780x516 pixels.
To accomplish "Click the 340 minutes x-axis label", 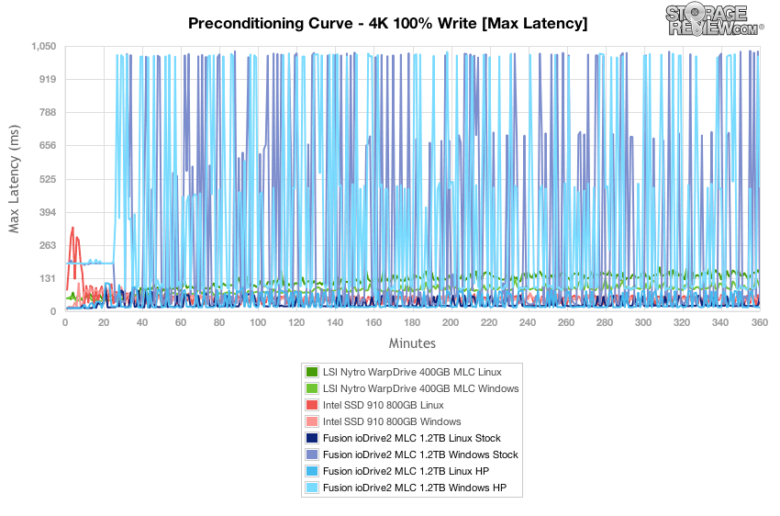I will (x=720, y=322).
